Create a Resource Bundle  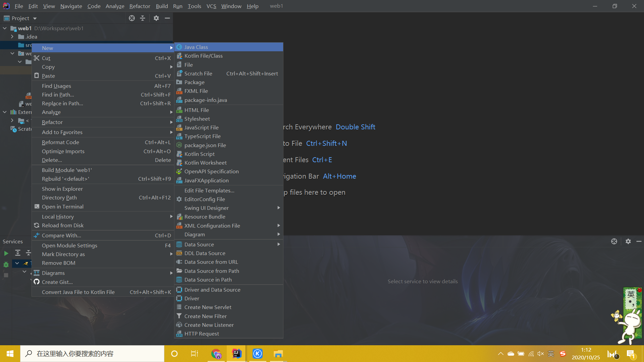tap(229, 217)
